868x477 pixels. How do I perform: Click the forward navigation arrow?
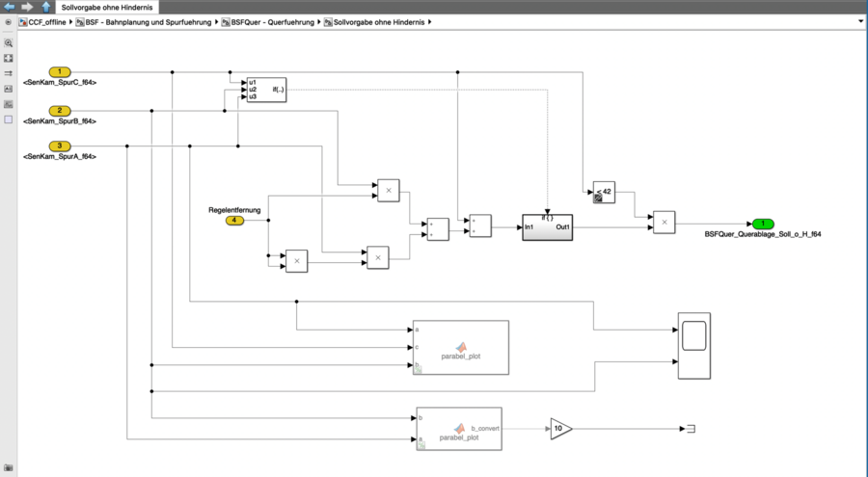pos(27,6)
